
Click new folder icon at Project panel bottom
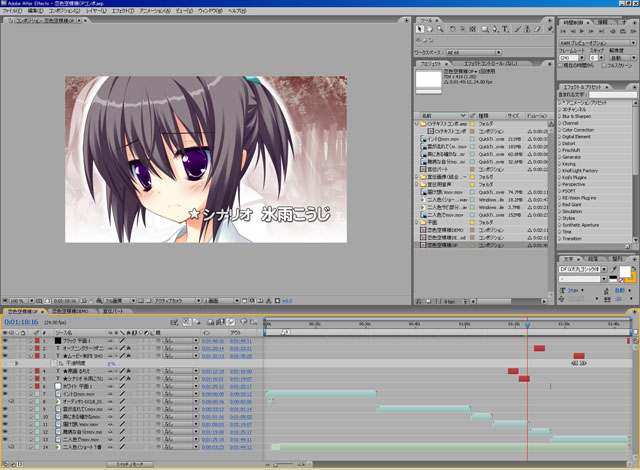point(429,301)
